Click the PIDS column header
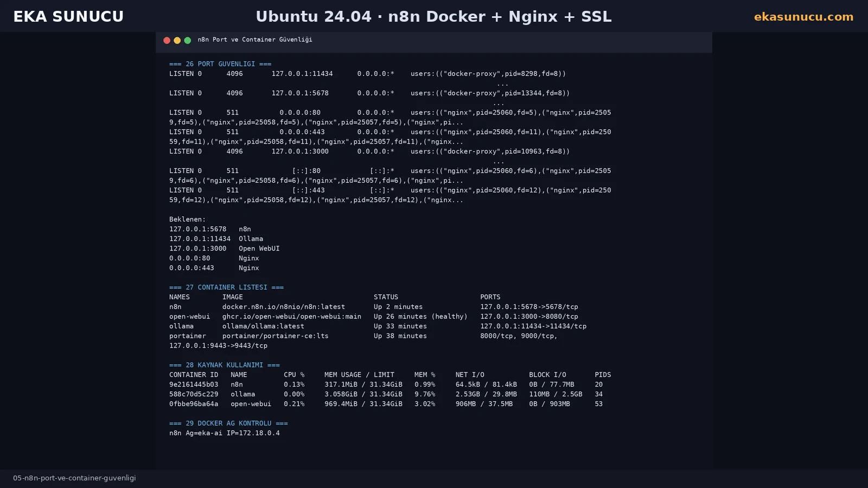This screenshot has width=868, height=488. coord(603,375)
